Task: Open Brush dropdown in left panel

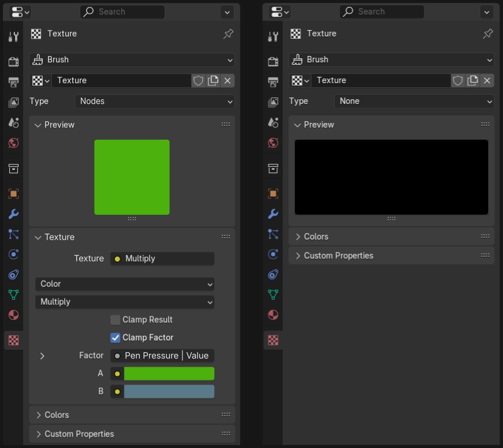Action: [132, 60]
